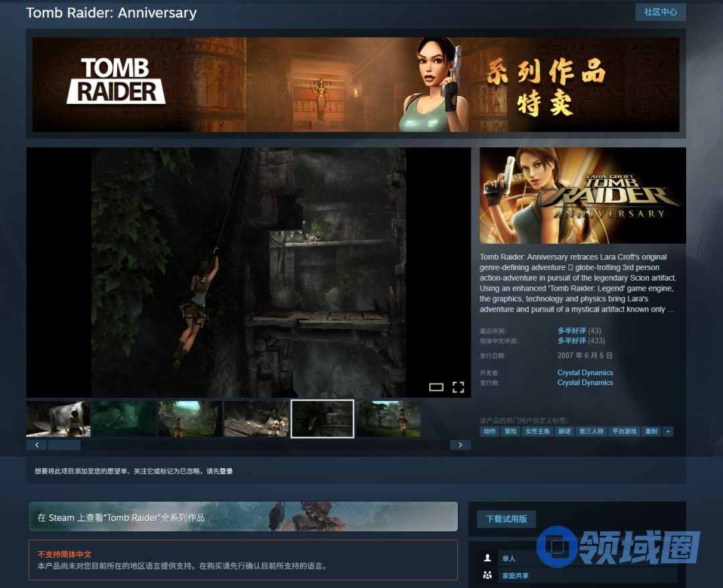723x588 pixels.
Task: Open the Tomb Raider series sale banner
Action: click(x=355, y=84)
